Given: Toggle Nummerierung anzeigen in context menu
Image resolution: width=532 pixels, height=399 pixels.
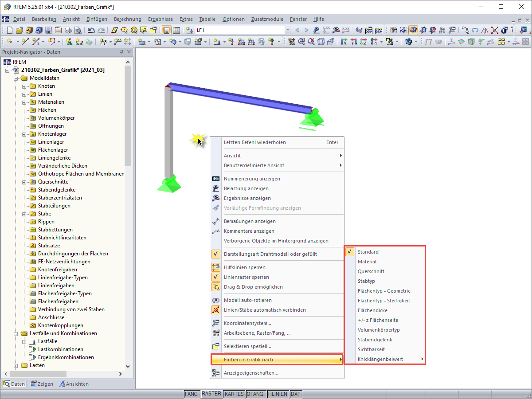Looking at the screenshot, I should click(277, 179).
